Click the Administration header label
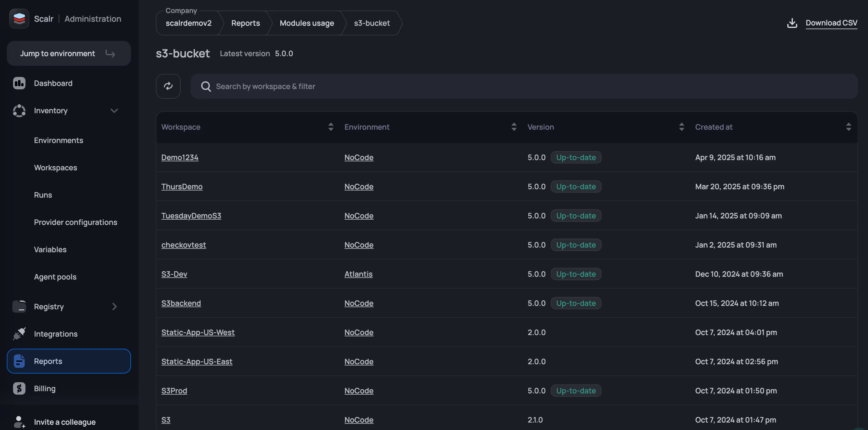Screen dimensions: 868x430 (93, 19)
